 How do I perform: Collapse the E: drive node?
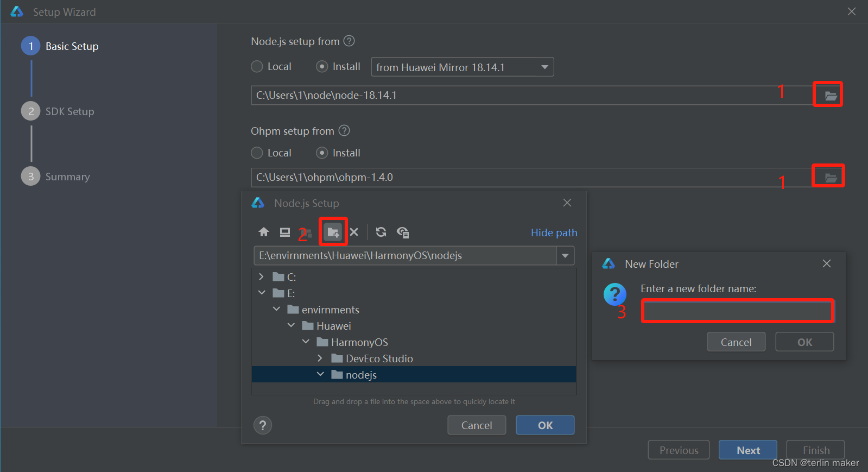coord(262,293)
